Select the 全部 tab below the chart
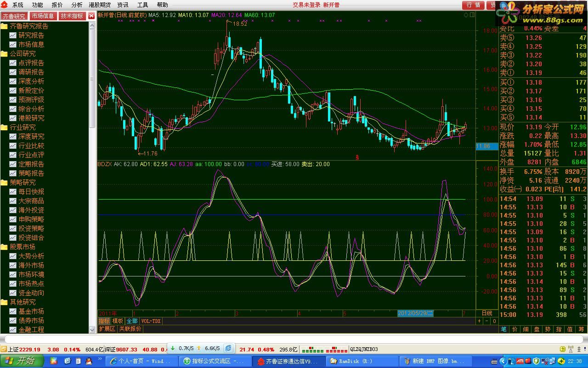 click(x=132, y=321)
